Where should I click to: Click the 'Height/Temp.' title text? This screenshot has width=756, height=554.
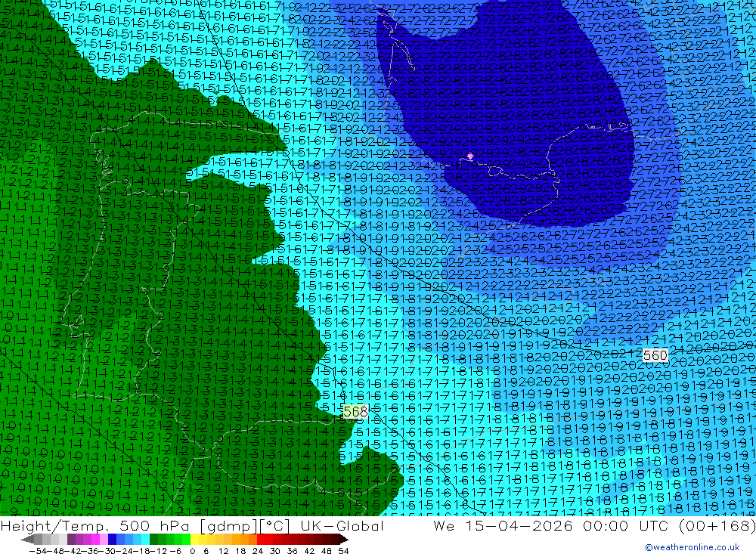54,525
